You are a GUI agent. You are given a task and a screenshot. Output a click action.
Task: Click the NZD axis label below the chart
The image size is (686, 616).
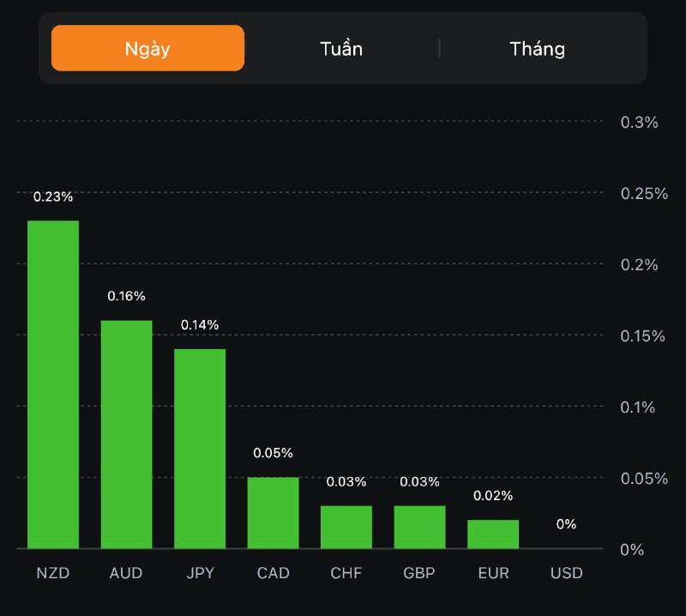click(53, 572)
